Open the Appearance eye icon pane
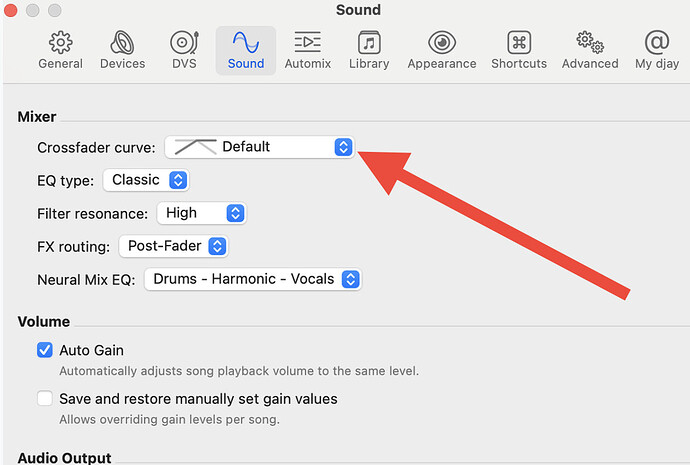This screenshot has width=690, height=465. (x=442, y=42)
